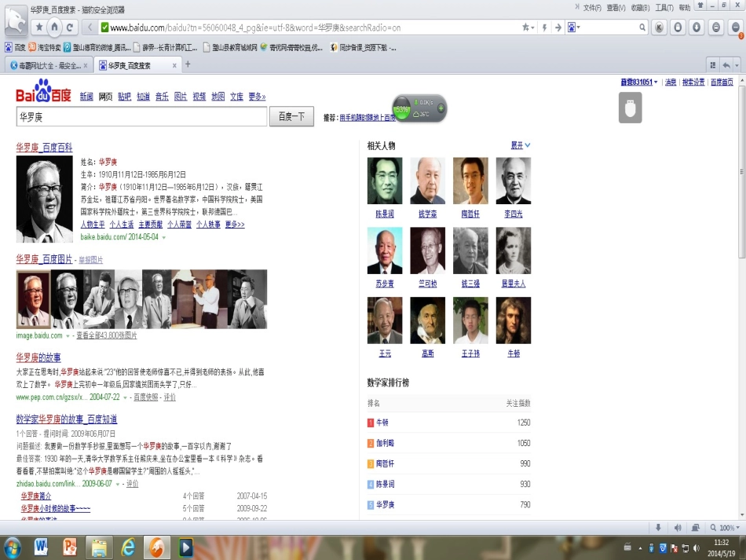Click the 百度一下 search button

291,116
